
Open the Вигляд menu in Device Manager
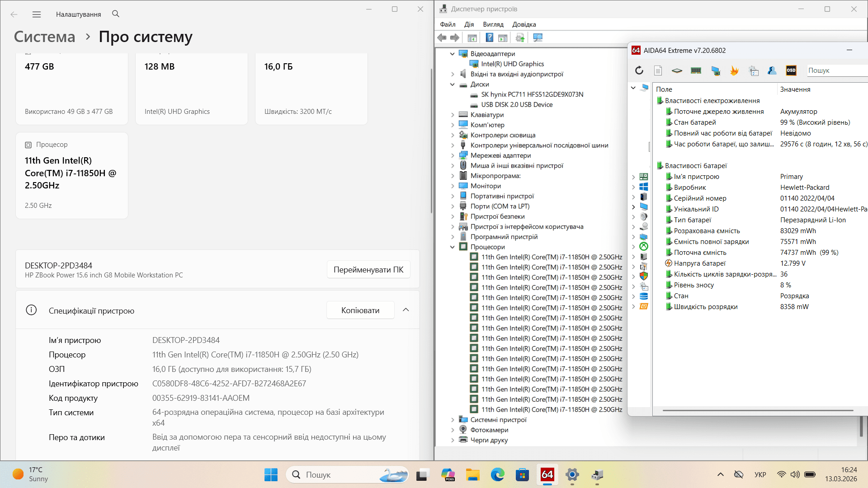tap(493, 24)
